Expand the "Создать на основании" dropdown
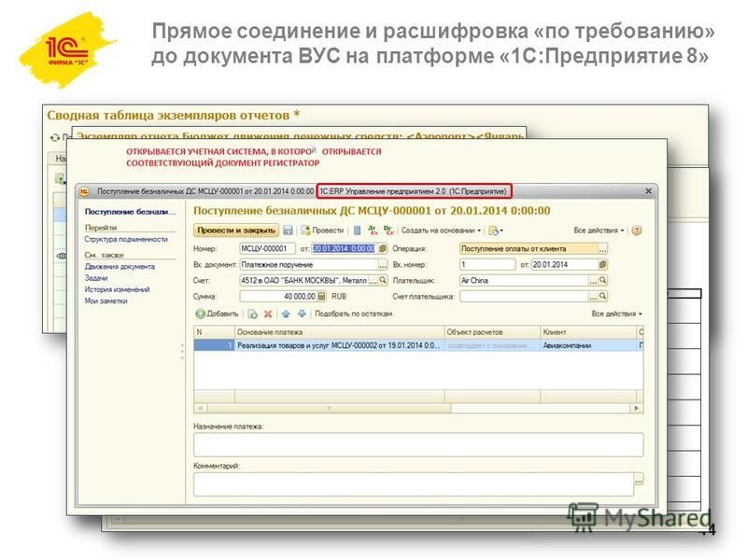 click(441, 231)
